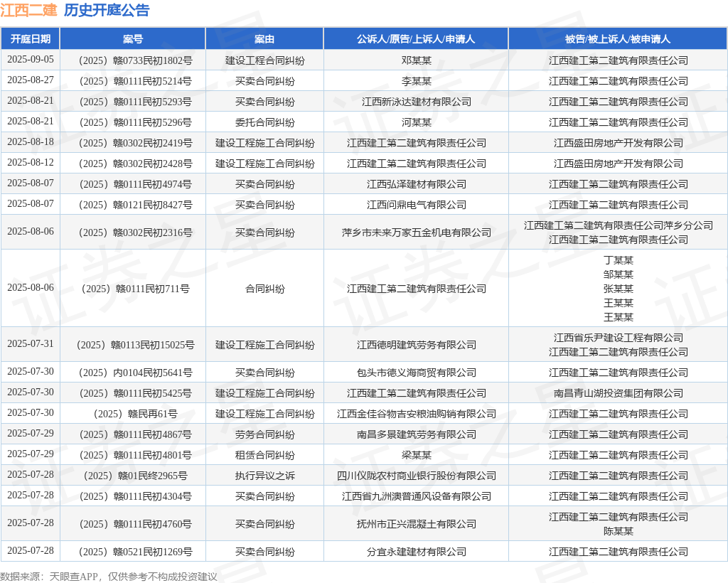
Task: Click case number 赣0113民初15025号
Action: (136, 345)
